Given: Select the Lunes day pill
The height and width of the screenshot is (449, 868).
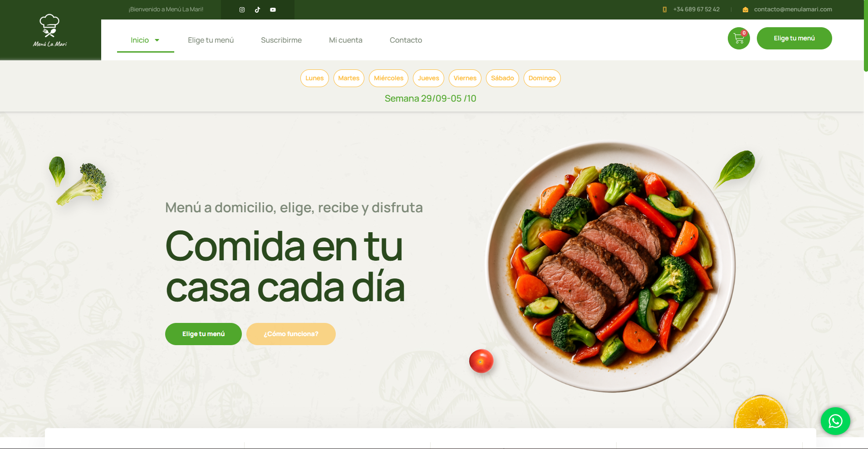Looking at the screenshot, I should click(x=314, y=78).
